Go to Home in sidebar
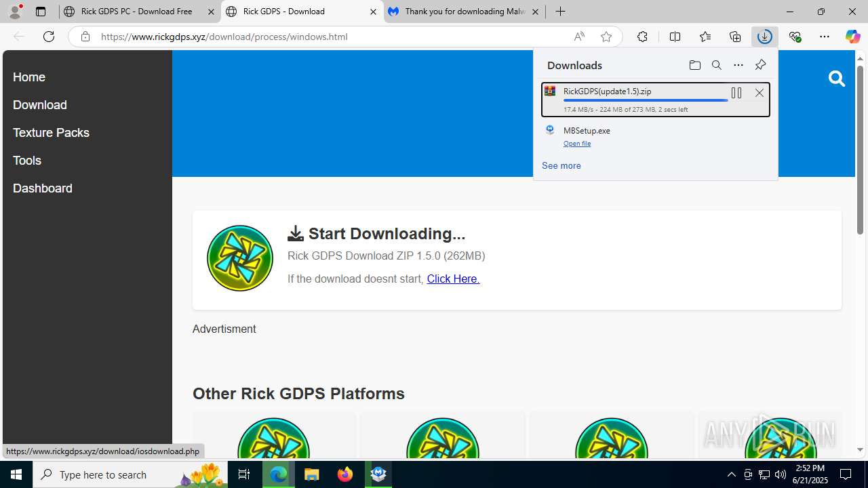 (x=29, y=77)
